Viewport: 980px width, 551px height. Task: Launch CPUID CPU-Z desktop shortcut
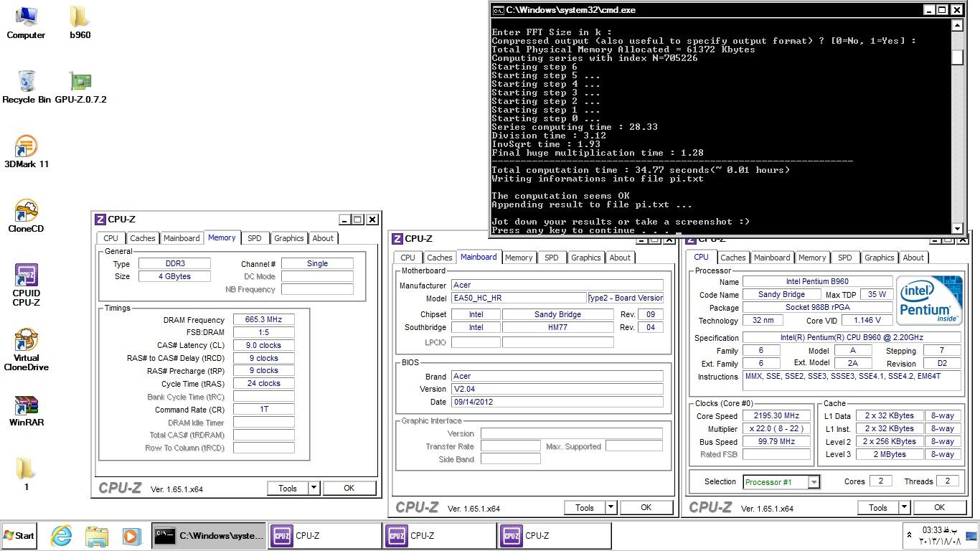pyautogui.click(x=27, y=285)
